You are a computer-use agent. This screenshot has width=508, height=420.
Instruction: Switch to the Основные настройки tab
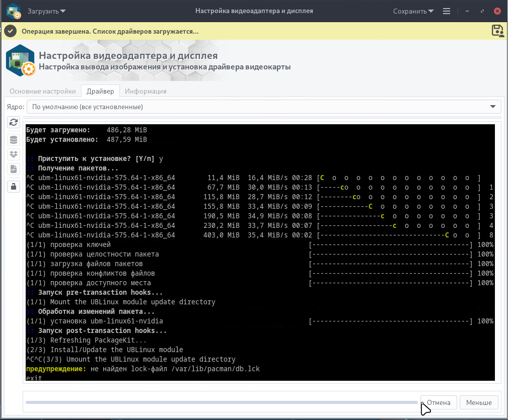click(x=42, y=91)
